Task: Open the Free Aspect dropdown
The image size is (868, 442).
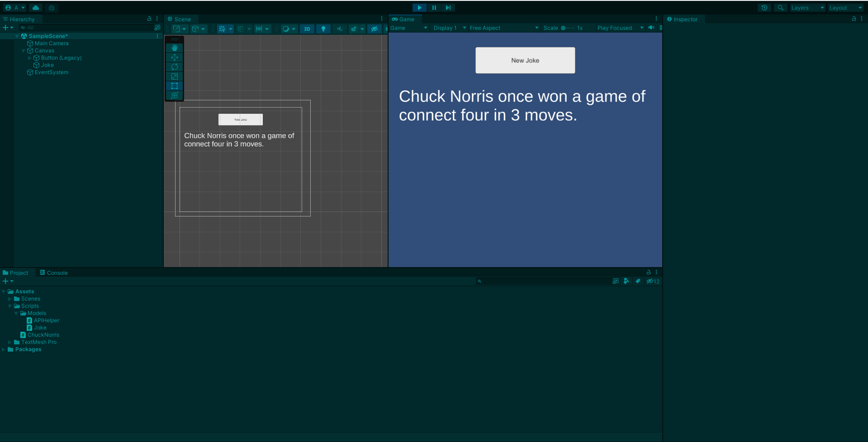Action: [503, 28]
